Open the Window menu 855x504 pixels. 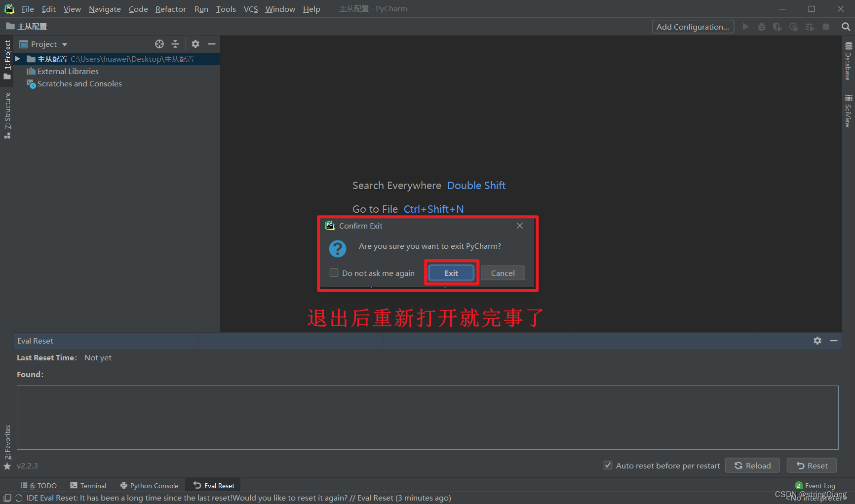point(280,9)
